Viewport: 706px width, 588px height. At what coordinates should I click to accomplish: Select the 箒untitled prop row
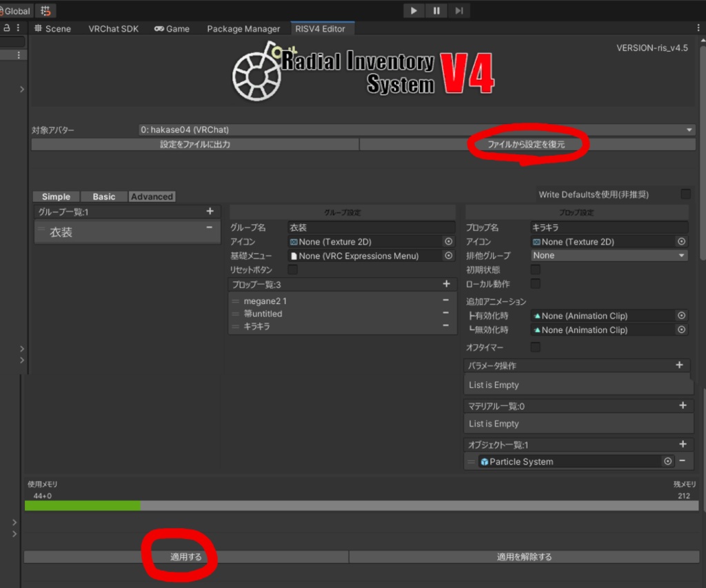click(x=342, y=314)
